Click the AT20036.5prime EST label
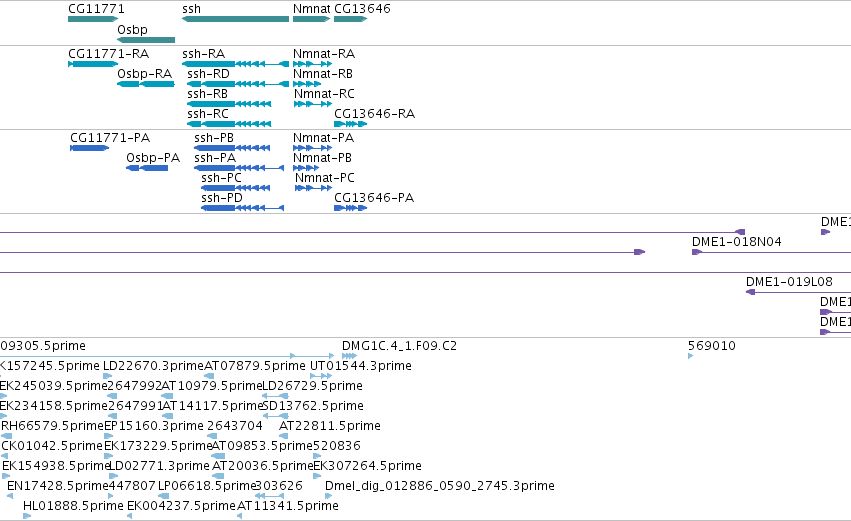The image size is (851, 521). click(263, 467)
